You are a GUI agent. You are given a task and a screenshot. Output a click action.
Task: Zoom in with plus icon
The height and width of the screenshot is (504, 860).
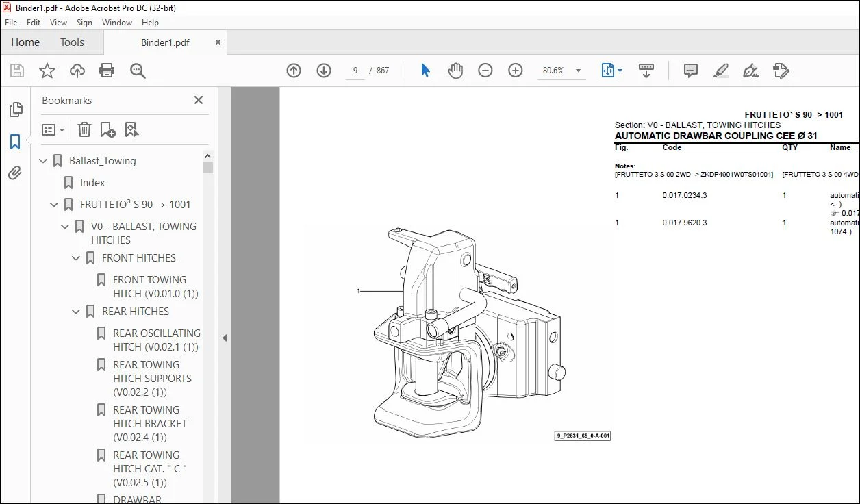(516, 71)
